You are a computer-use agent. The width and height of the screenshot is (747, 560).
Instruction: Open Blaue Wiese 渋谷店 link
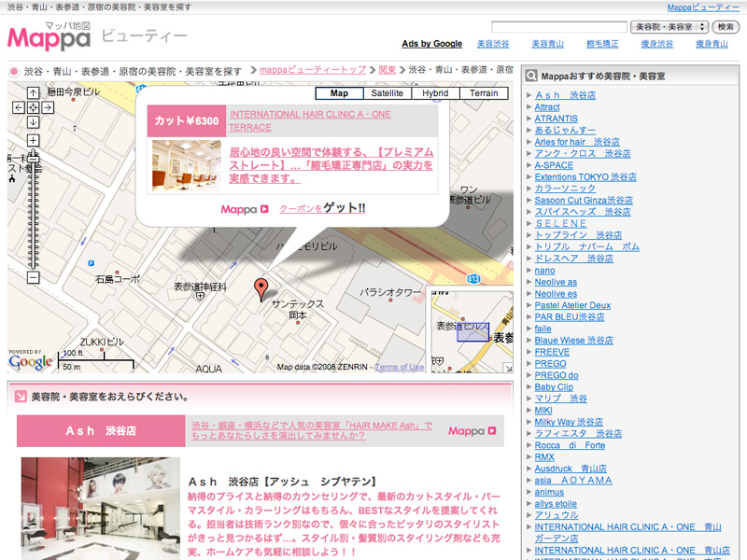pyautogui.click(x=573, y=341)
